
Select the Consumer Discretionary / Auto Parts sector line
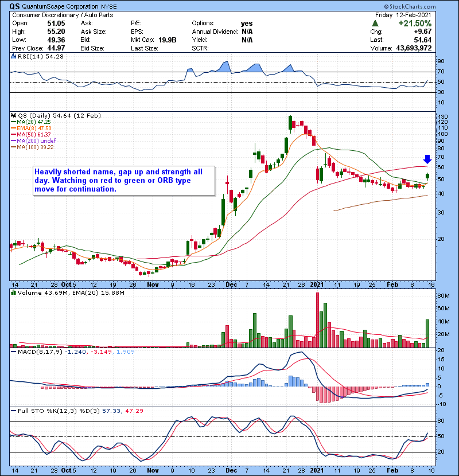tap(63, 15)
